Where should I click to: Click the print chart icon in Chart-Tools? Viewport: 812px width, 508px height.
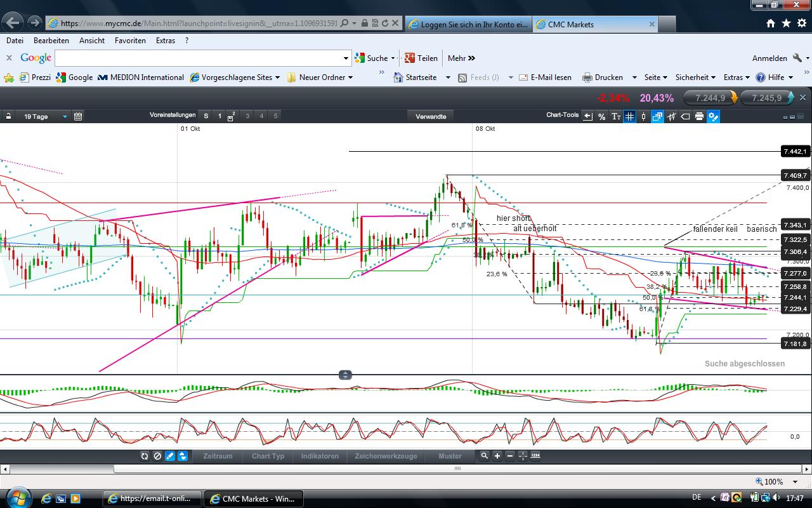[698, 116]
